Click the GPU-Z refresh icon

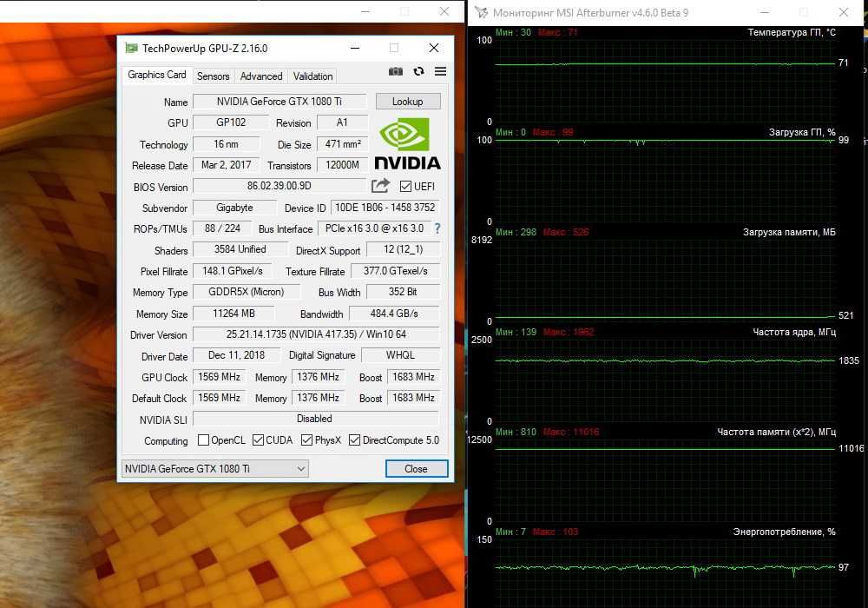418,71
